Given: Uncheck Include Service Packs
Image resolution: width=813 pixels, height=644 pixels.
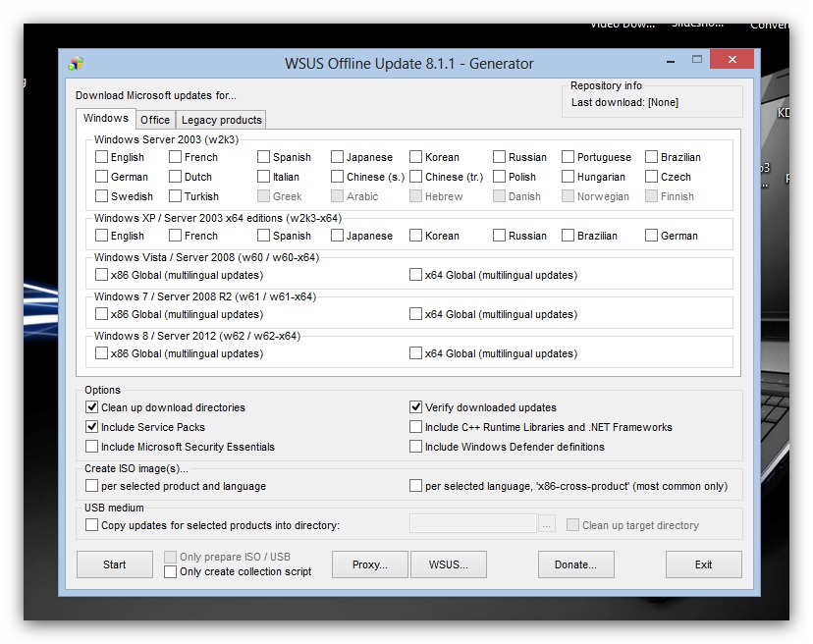Looking at the screenshot, I should (x=91, y=427).
